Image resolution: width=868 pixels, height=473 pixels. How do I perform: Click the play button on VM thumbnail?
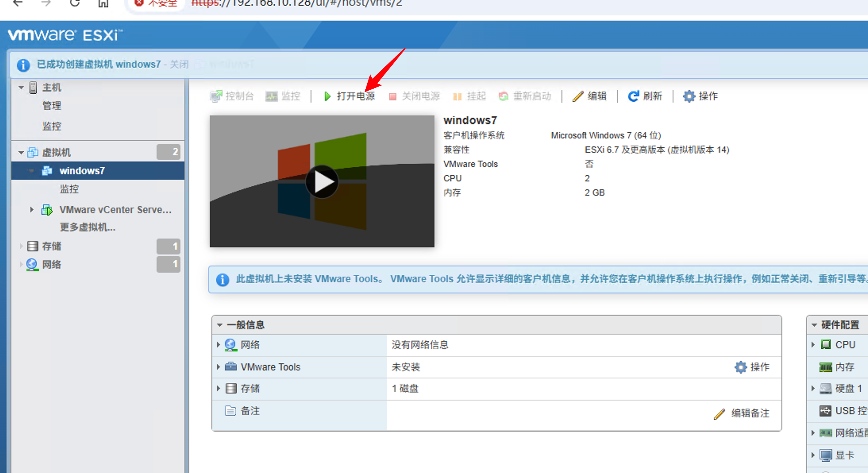[322, 182]
